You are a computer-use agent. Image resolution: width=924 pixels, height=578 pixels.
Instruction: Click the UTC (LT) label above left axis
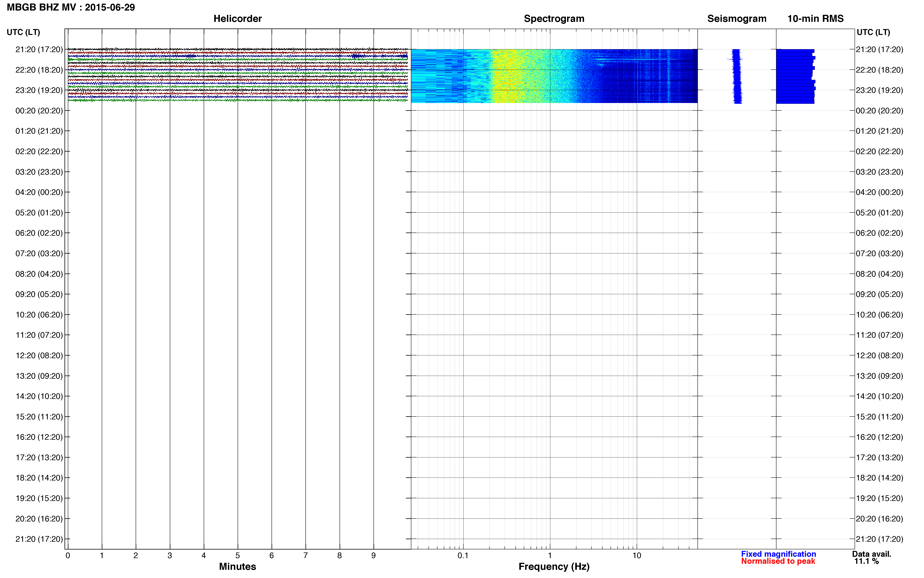point(23,32)
